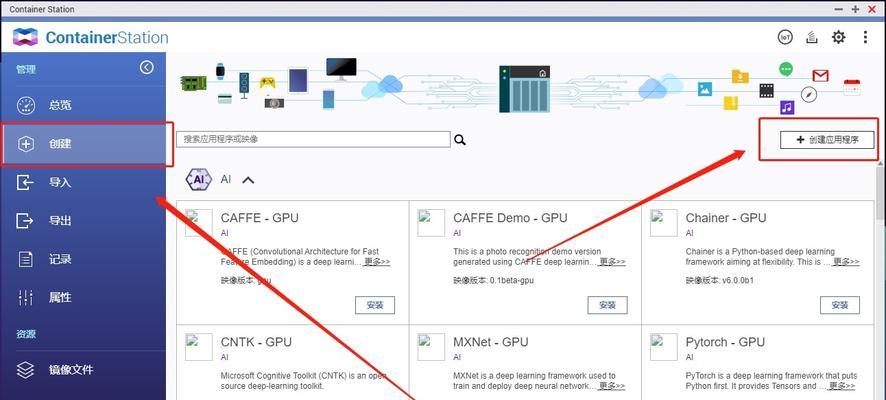Collapse the sidebar with arrow circle
886x400 pixels.
tap(146, 68)
